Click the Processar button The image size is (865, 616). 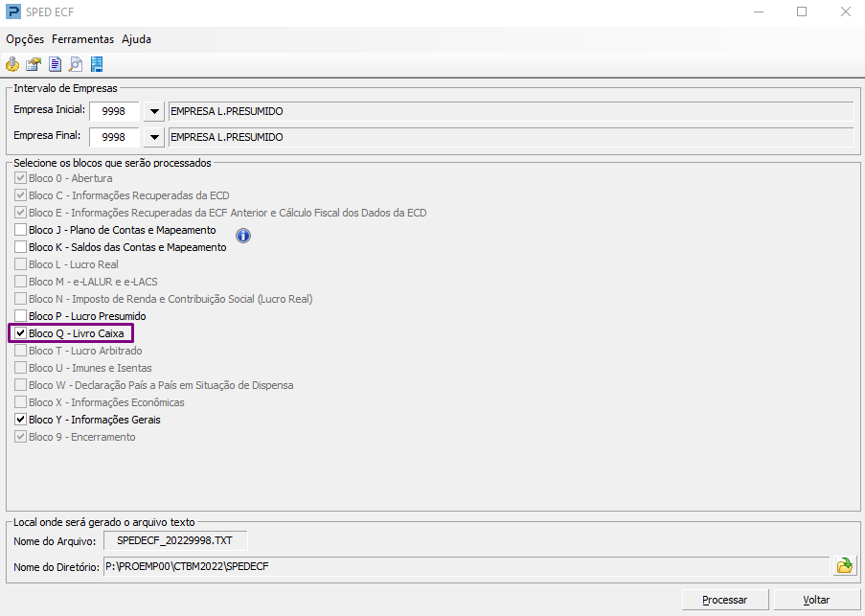pyautogui.click(x=725, y=600)
